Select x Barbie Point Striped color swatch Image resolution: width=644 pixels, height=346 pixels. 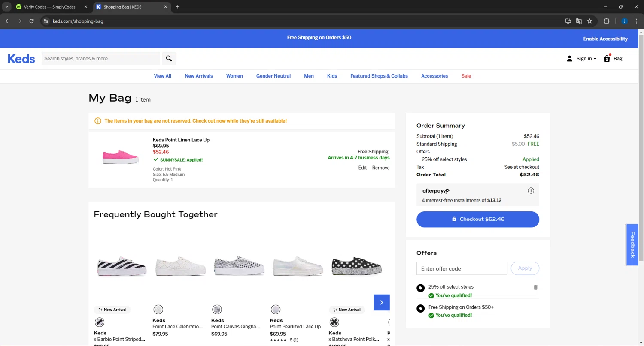(99, 322)
